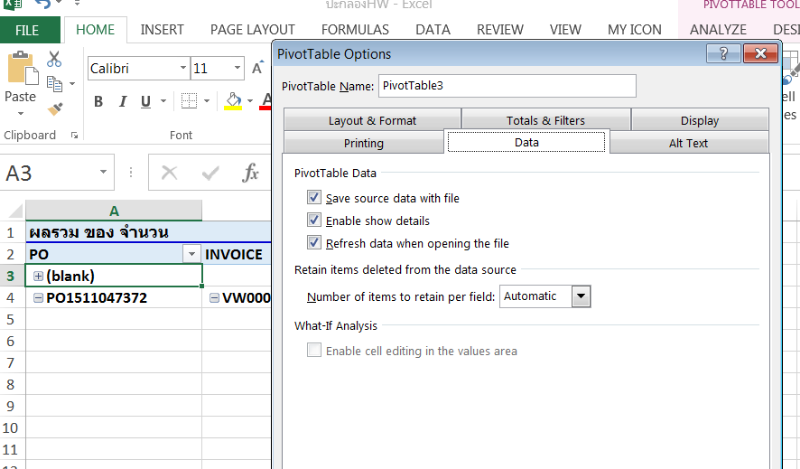The image size is (800, 469).
Task: Apply Underline formatting
Action: 147,101
